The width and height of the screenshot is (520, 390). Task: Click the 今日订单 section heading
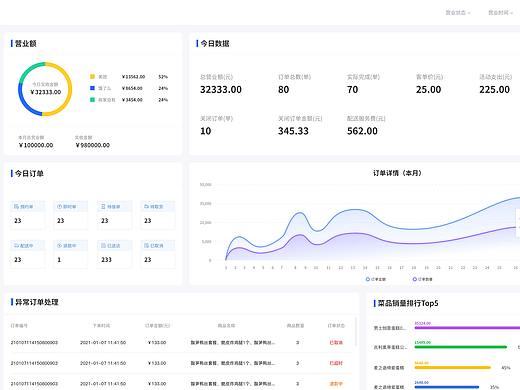[29, 174]
